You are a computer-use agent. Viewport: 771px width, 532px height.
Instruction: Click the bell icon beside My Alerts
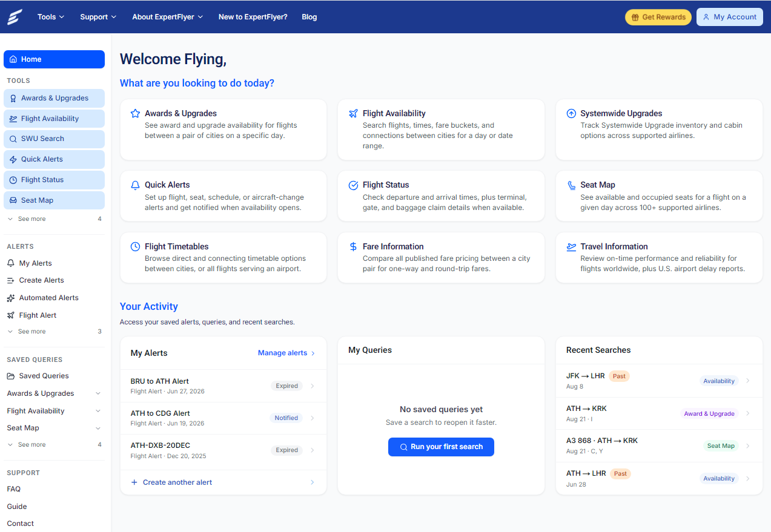click(x=10, y=263)
